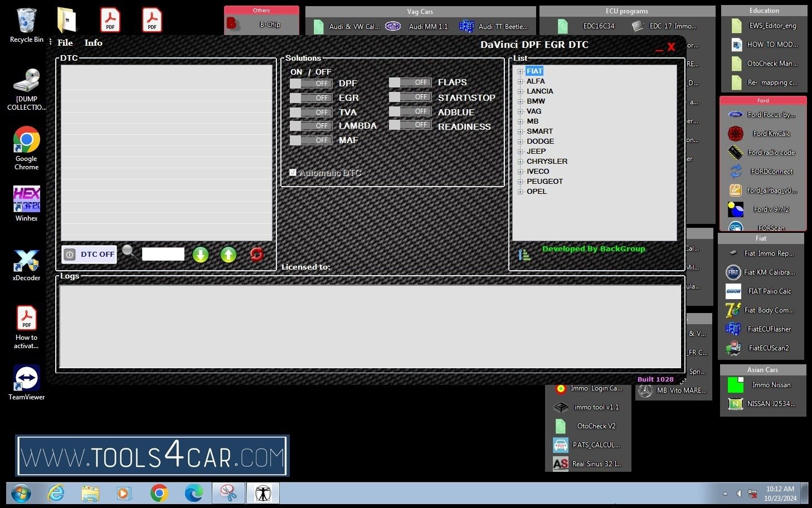Open the DUMP COLLECTION drive icon
Viewport: 812px width, 508px height.
point(26,90)
